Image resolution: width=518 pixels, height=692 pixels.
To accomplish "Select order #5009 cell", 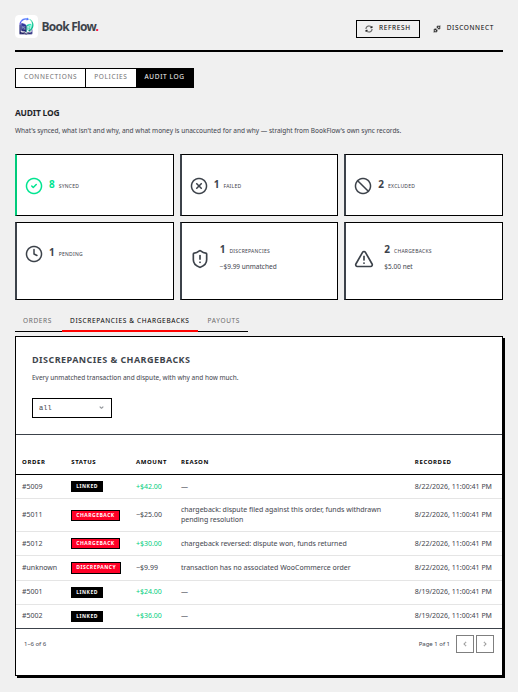I will 32,487.
